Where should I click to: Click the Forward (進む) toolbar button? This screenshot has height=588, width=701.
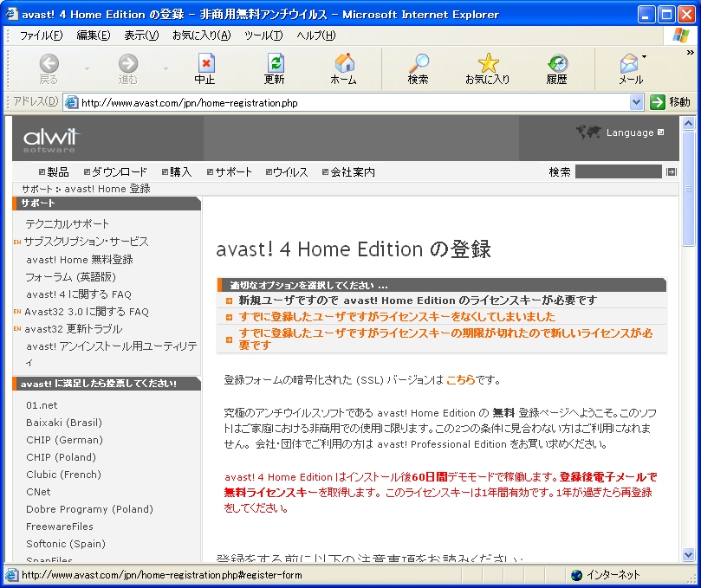click(128, 69)
